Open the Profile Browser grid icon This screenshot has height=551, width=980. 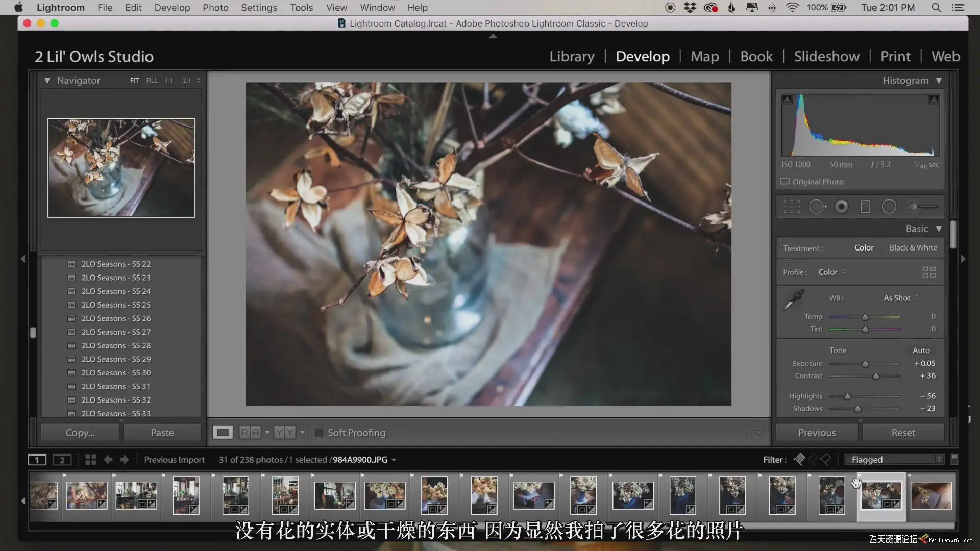pos(928,272)
